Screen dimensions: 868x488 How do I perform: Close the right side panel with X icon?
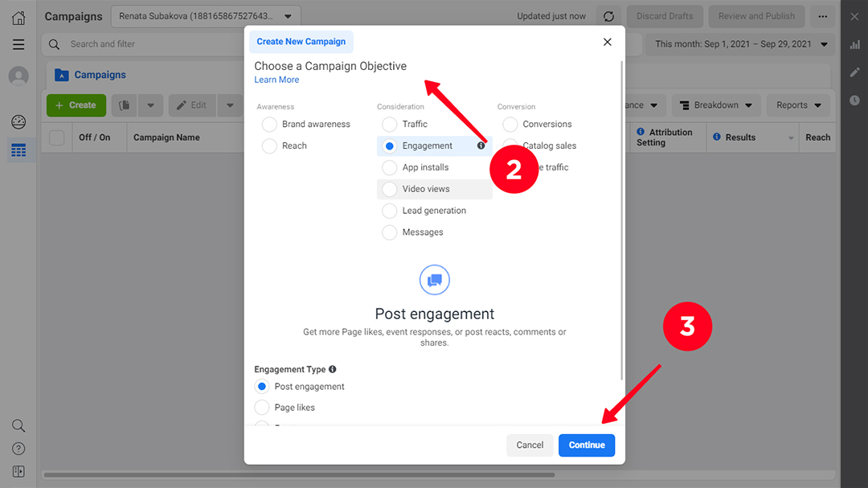(x=854, y=17)
